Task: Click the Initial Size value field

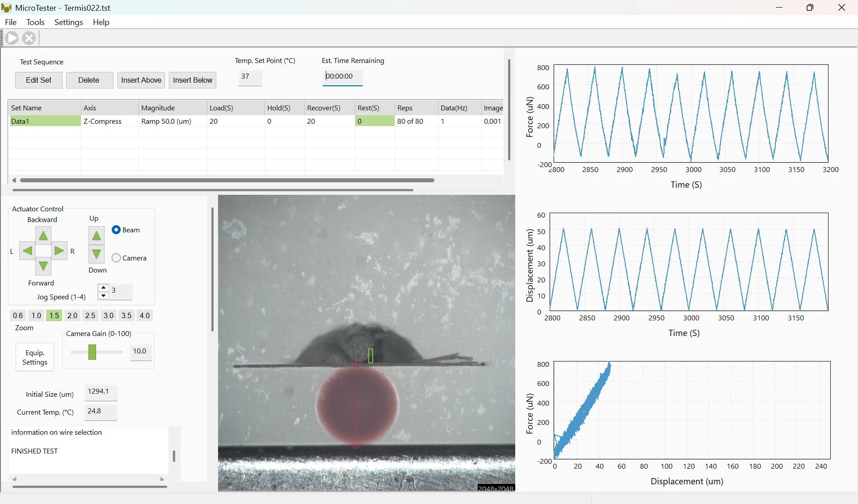Action: coord(101,392)
